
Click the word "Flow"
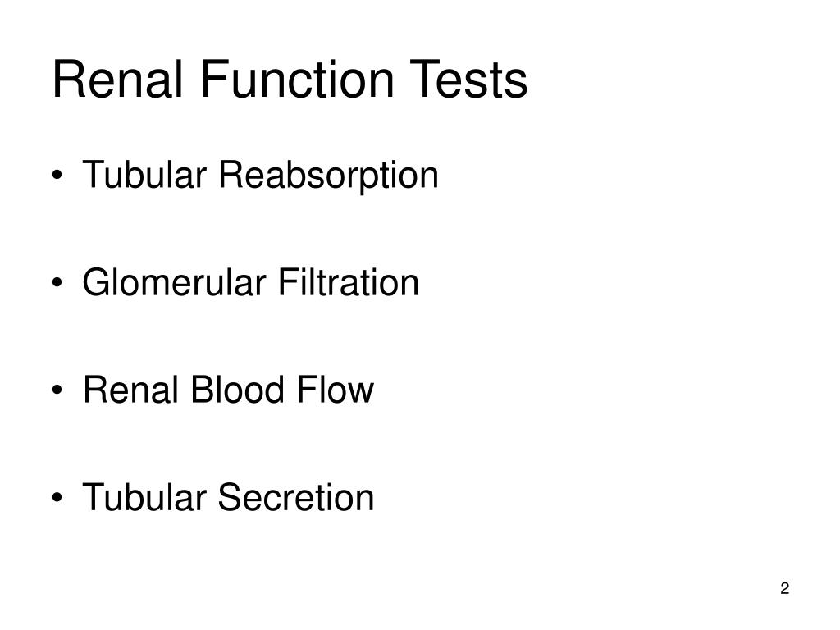335,390
